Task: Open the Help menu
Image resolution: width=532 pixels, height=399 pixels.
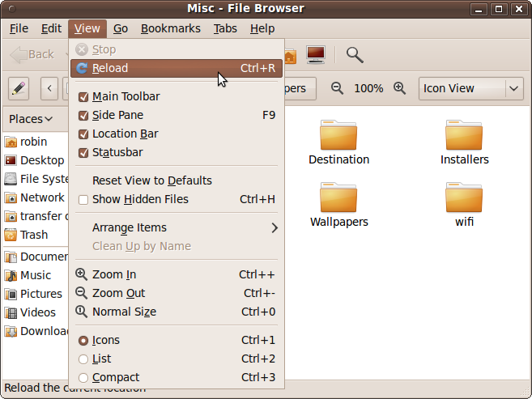Action: [262, 29]
